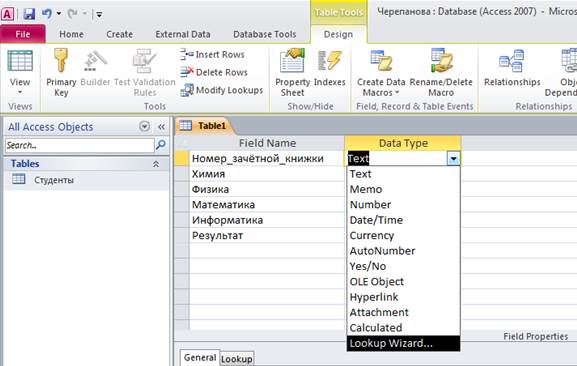Click the Access application icon in title bar
577x366 pixels.
tap(7, 14)
